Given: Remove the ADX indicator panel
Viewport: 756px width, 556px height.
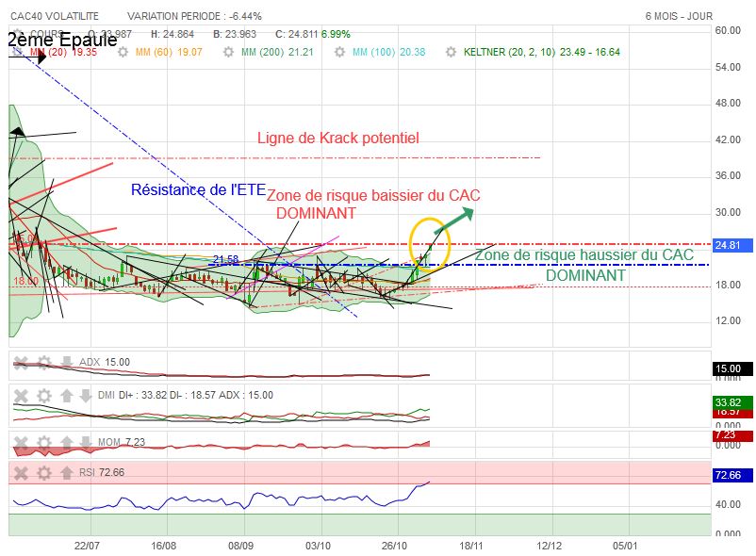Looking at the screenshot, I should pos(21,362).
